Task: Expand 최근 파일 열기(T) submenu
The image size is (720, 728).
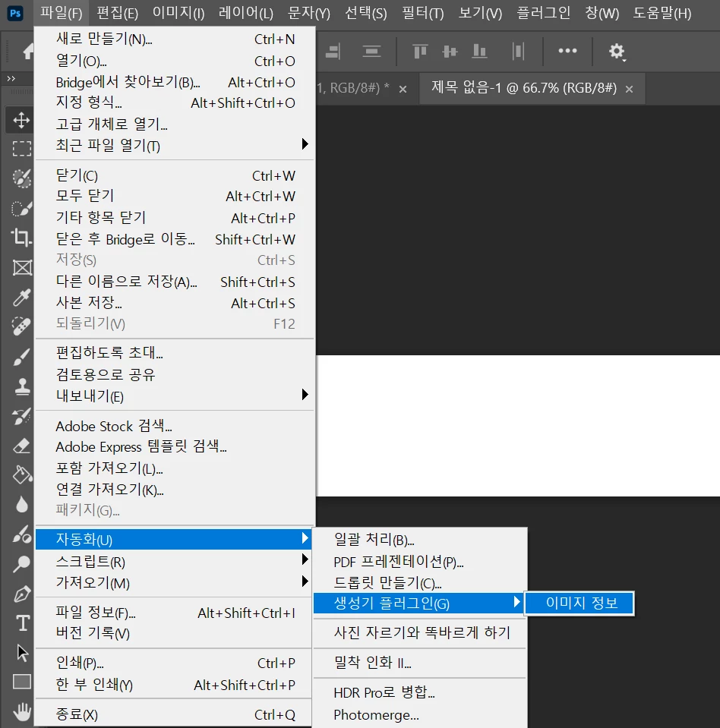Action: pyautogui.click(x=174, y=145)
